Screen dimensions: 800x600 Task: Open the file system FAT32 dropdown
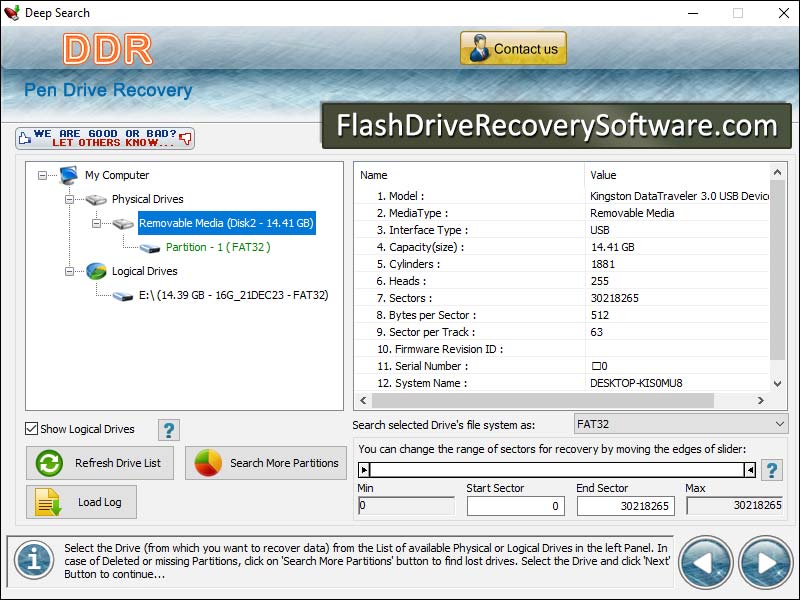click(681, 424)
